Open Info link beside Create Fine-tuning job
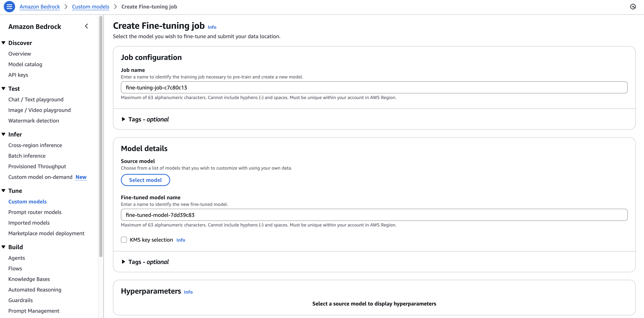644x318 pixels. [212, 27]
